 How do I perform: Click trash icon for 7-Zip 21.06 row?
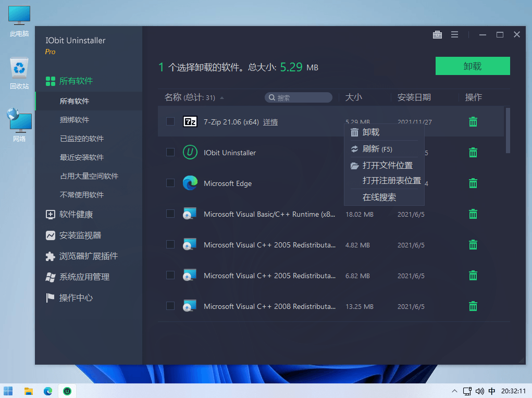click(473, 122)
